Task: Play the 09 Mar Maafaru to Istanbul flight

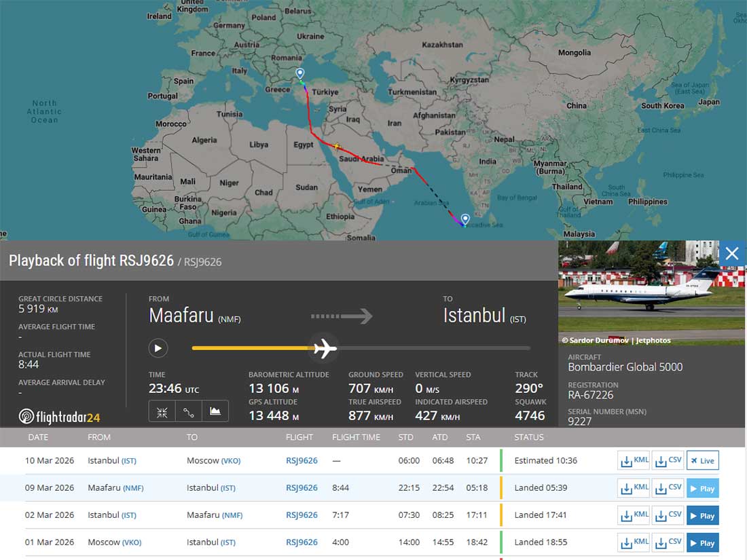Action: coord(703,488)
